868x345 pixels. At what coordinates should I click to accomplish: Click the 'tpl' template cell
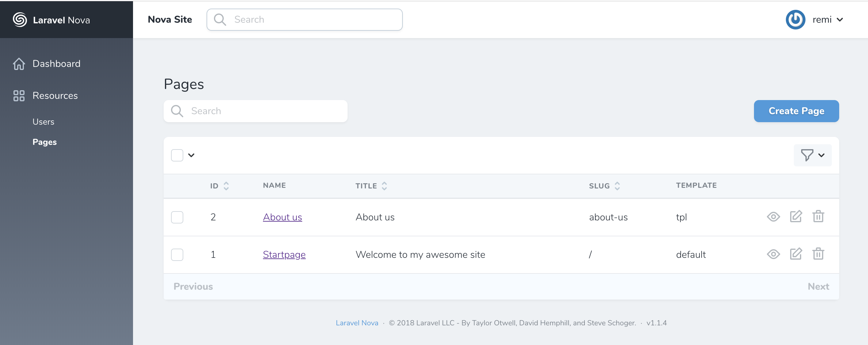(x=681, y=217)
